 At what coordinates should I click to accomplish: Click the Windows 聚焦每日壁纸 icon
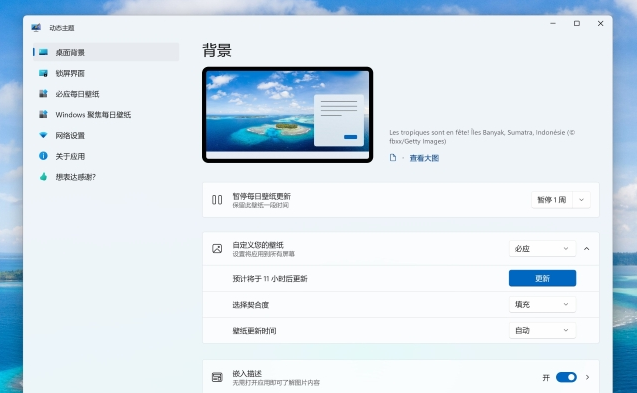coord(43,115)
